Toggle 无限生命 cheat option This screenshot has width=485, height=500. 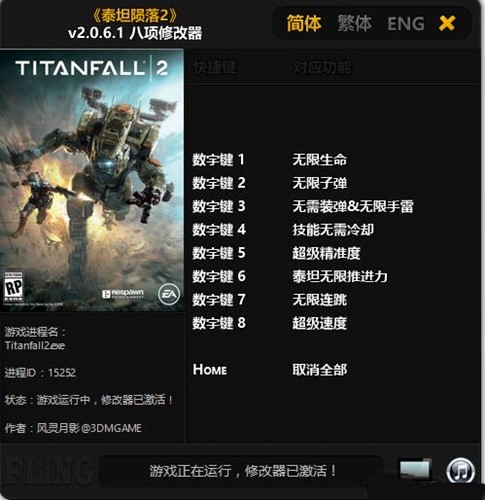pos(319,160)
